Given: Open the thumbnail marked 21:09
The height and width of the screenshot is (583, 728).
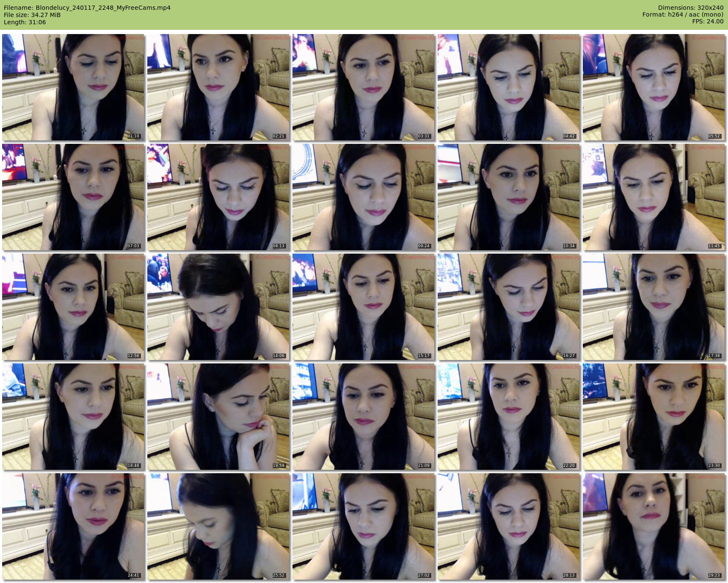Looking at the screenshot, I should (x=363, y=417).
